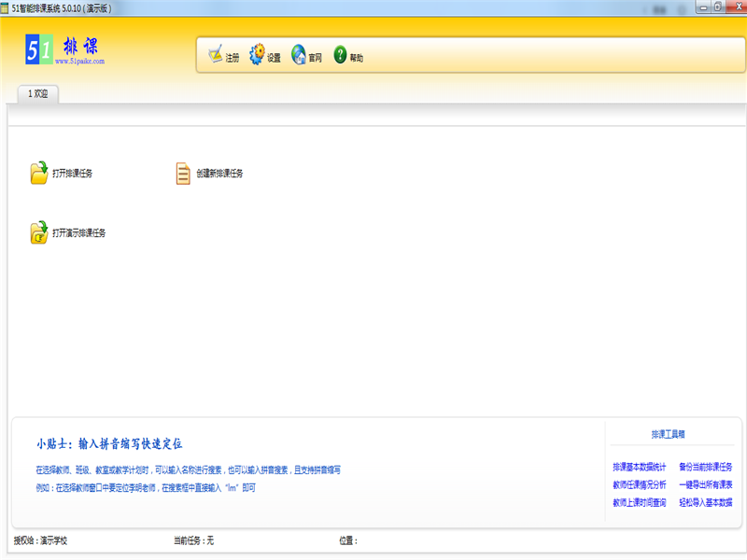Click the 打开演示排课任务 folder icon
Screen dimensions: 747x560
39,232
